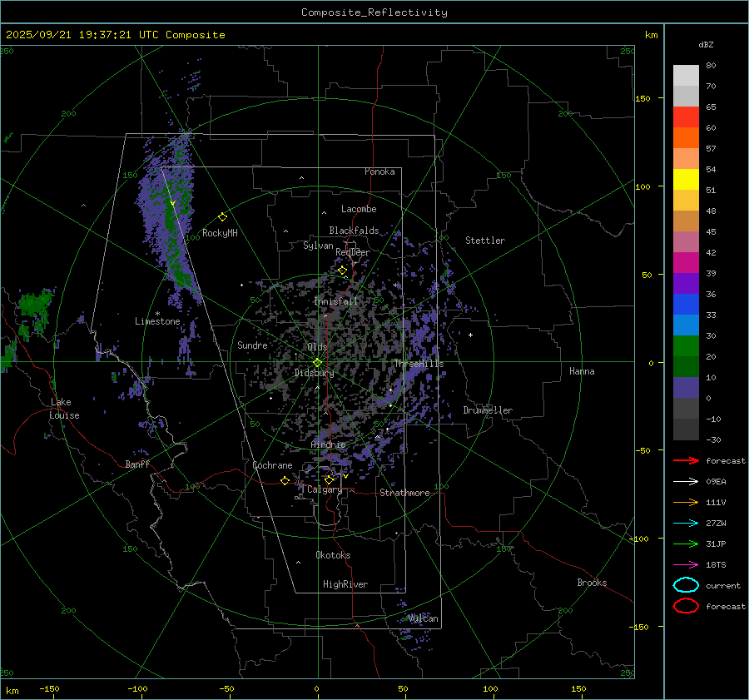This screenshot has width=749, height=700.
Task: Click the light gray top dBZ swatch
Action: (686, 75)
